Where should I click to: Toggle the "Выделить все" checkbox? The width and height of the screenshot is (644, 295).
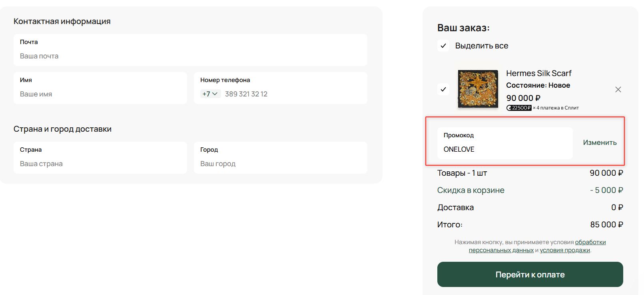point(443,46)
